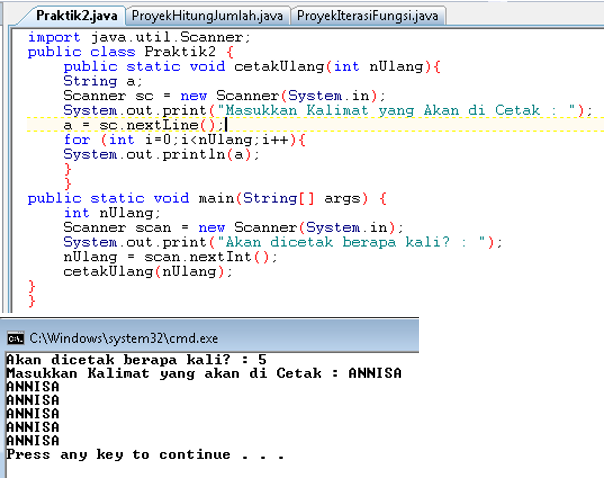Open the ProyekIterasiFungsi.java tab
Viewport: 604px width, 480px height.
pos(367,16)
